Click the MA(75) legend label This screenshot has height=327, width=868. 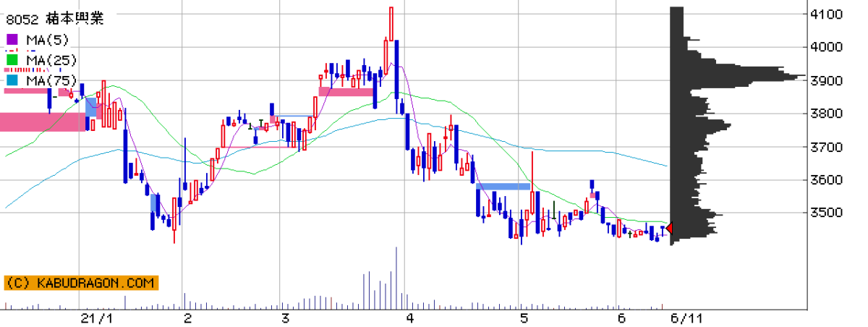click(51, 80)
